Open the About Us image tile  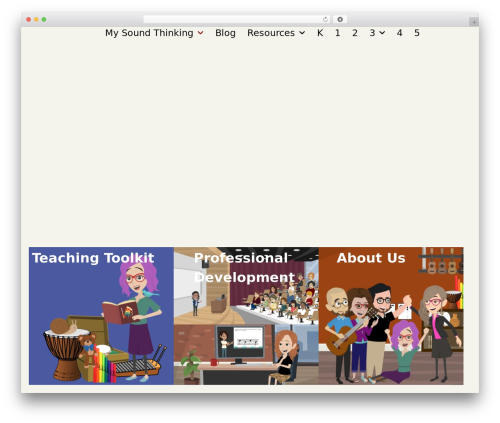(391, 316)
